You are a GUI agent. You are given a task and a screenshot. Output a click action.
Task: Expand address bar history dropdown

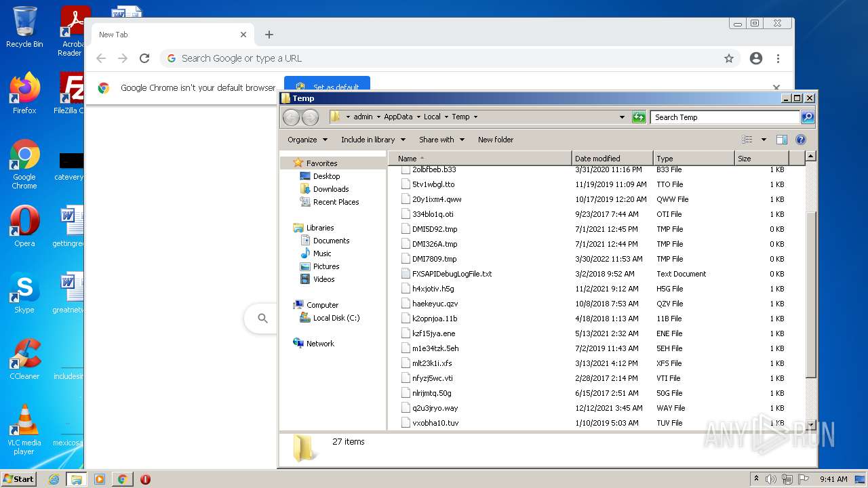coord(622,117)
